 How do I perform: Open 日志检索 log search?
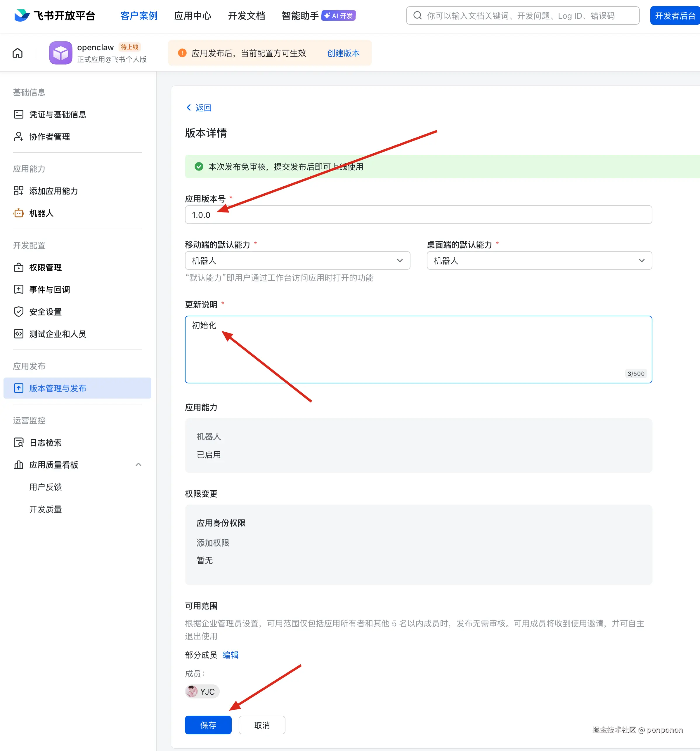(45, 443)
